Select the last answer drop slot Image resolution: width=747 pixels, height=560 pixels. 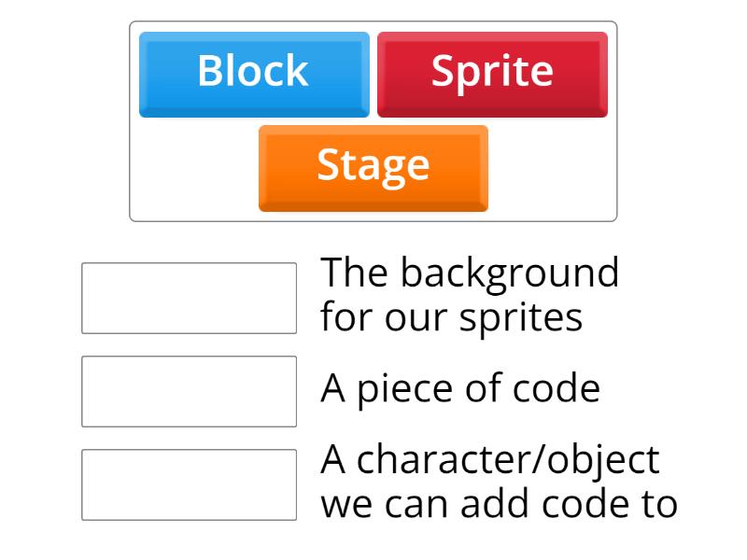pos(189,484)
